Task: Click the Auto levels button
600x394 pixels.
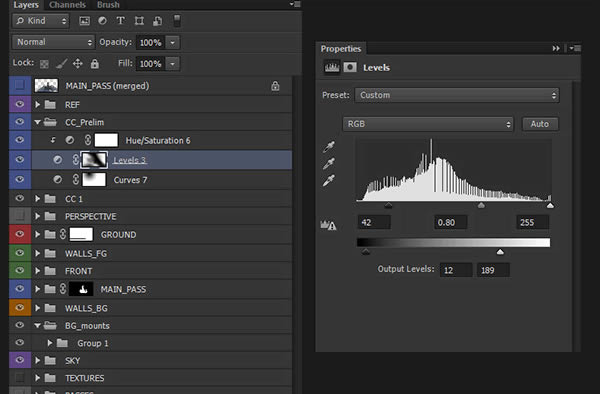Action: 540,124
